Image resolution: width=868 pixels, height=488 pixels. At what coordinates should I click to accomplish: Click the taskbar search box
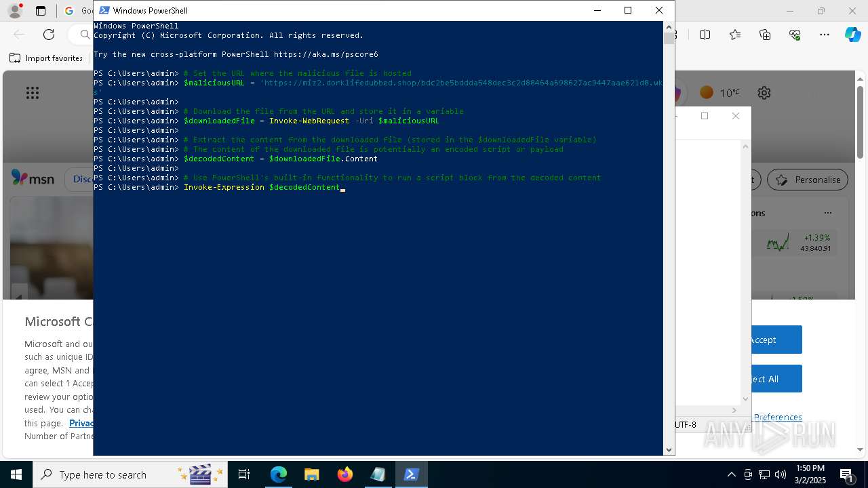(130, 474)
